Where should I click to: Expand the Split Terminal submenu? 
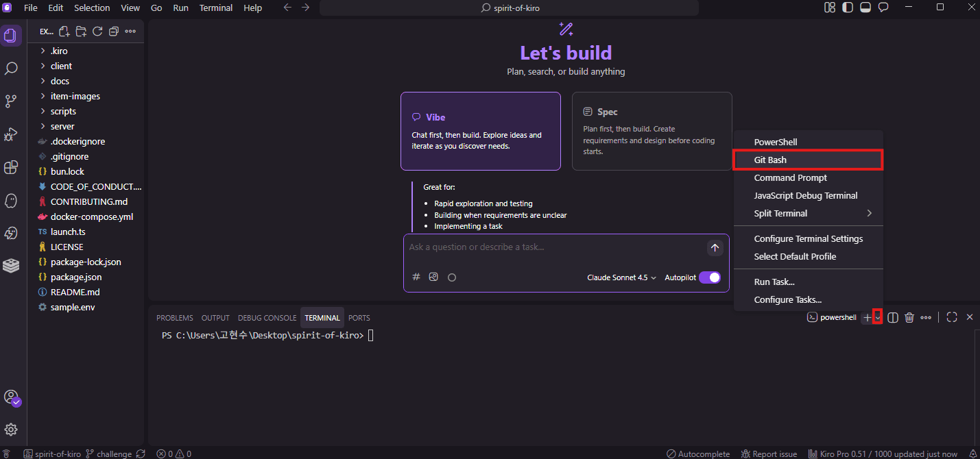coord(808,213)
